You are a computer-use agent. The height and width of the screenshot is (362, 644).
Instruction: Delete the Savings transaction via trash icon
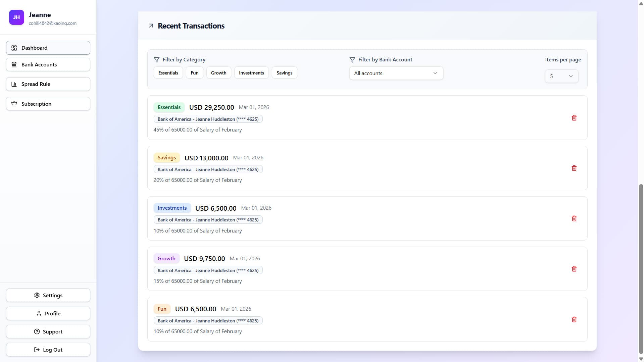pyautogui.click(x=574, y=168)
